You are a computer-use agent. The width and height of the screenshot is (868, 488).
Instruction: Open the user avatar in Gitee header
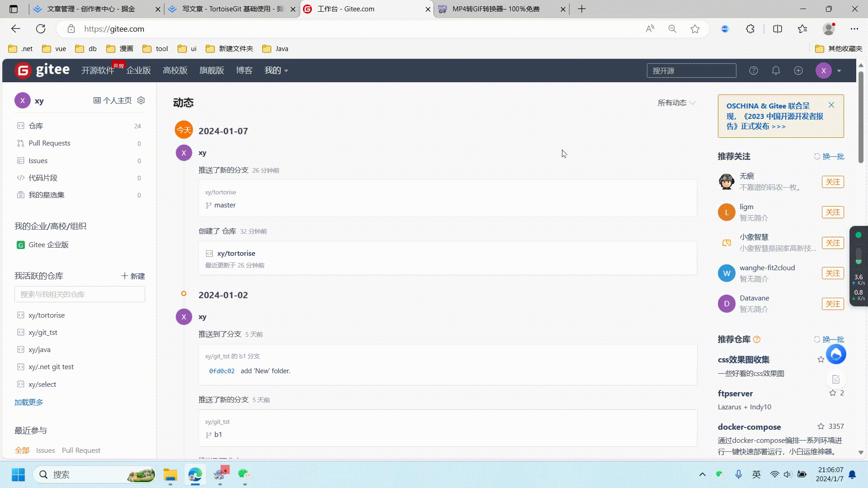click(824, 70)
